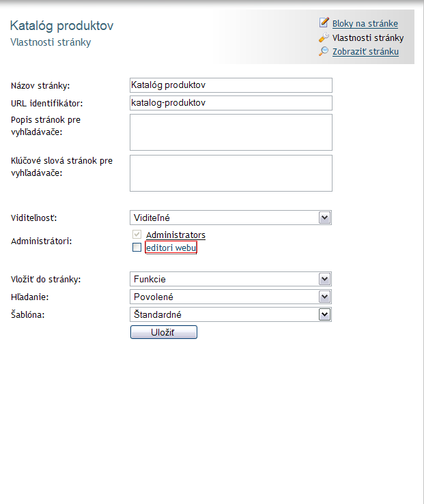The width and height of the screenshot is (424, 504).
Task: Select the Vlastnosti stránky menu item
Action: click(368, 38)
